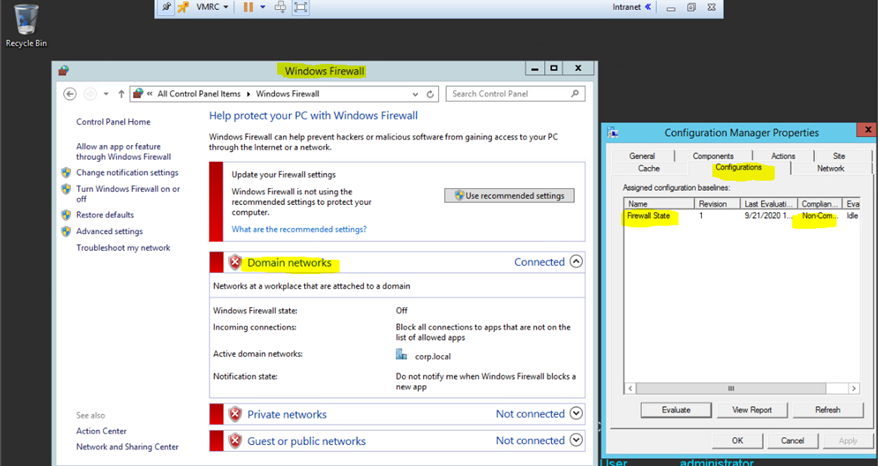878x466 pixels.
Task: Toggle the full screen icon in the VMRC toolbar
Action: 301,7
